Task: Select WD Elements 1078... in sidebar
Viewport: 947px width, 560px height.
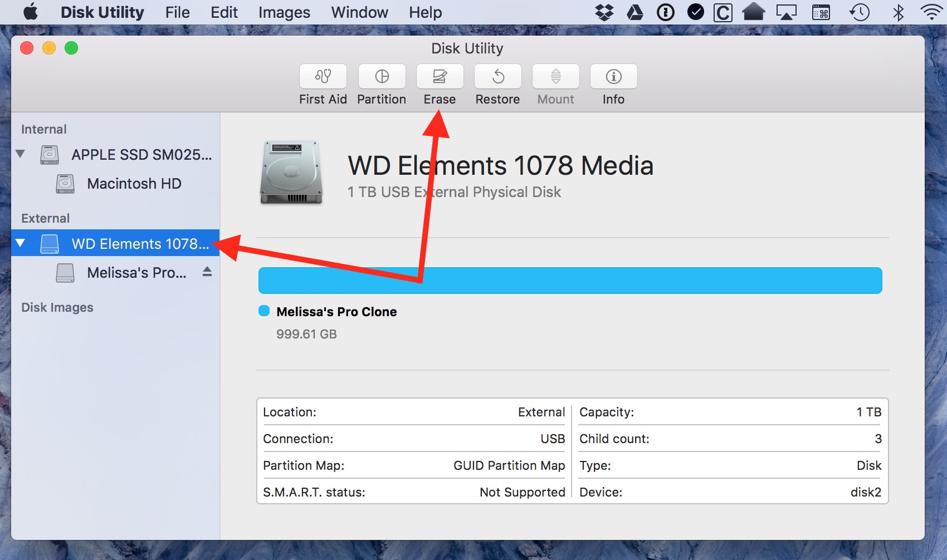Action: pos(115,243)
